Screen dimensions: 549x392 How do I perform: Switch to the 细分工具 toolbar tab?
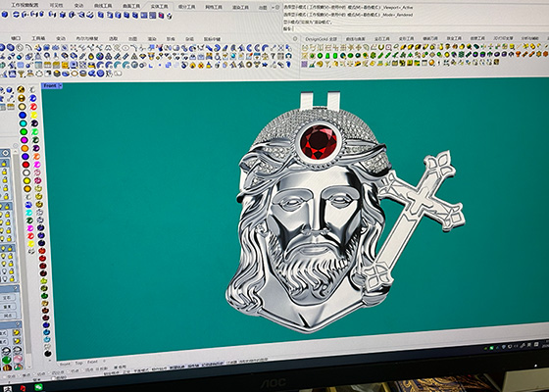[186, 7]
